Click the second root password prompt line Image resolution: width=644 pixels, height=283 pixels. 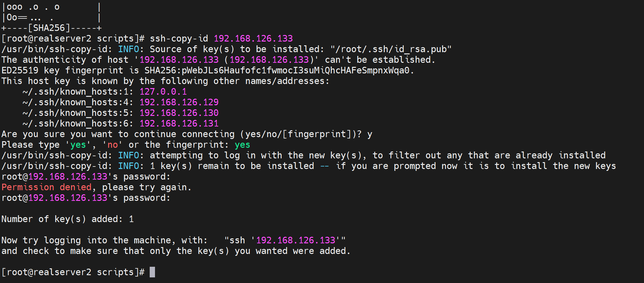(86, 198)
